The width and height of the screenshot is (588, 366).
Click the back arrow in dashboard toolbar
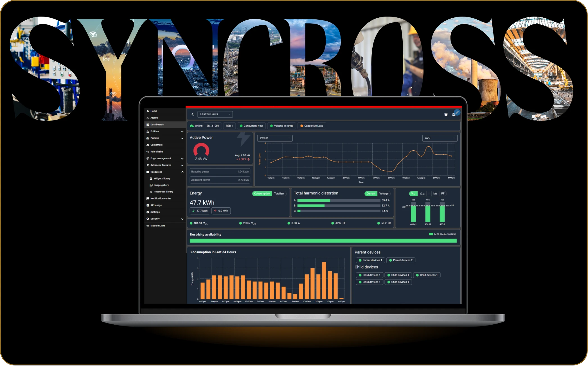tap(193, 114)
